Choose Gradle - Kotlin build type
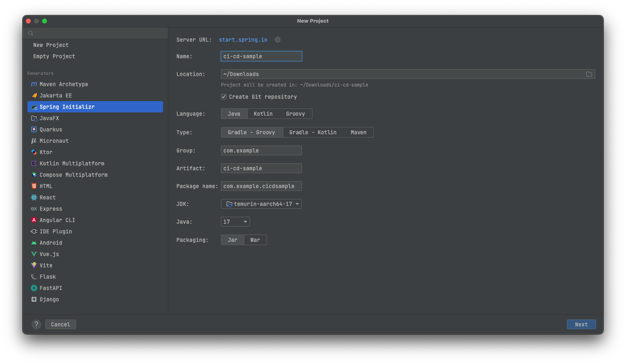This screenshot has height=364, width=626. 313,132
